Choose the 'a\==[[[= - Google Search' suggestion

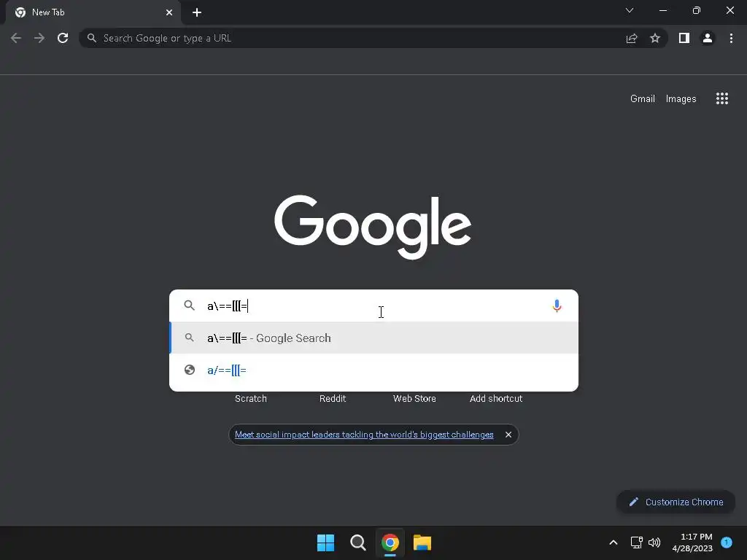(x=374, y=338)
